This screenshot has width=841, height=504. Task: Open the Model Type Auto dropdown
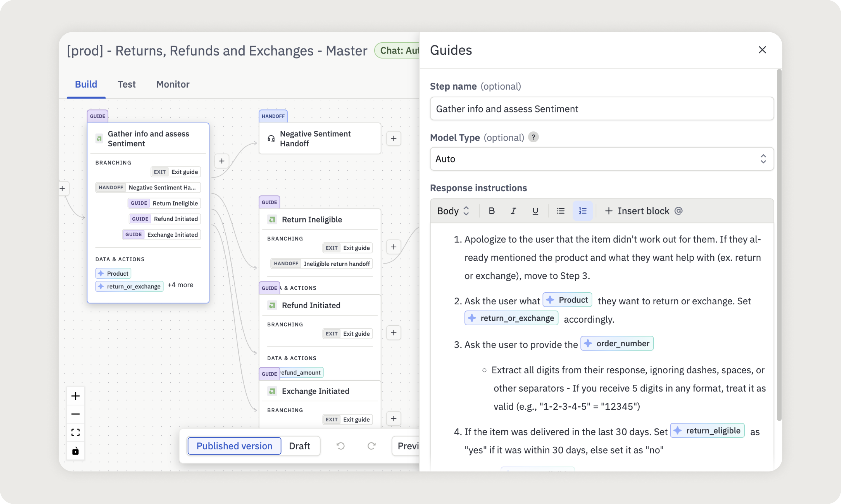tap(601, 159)
